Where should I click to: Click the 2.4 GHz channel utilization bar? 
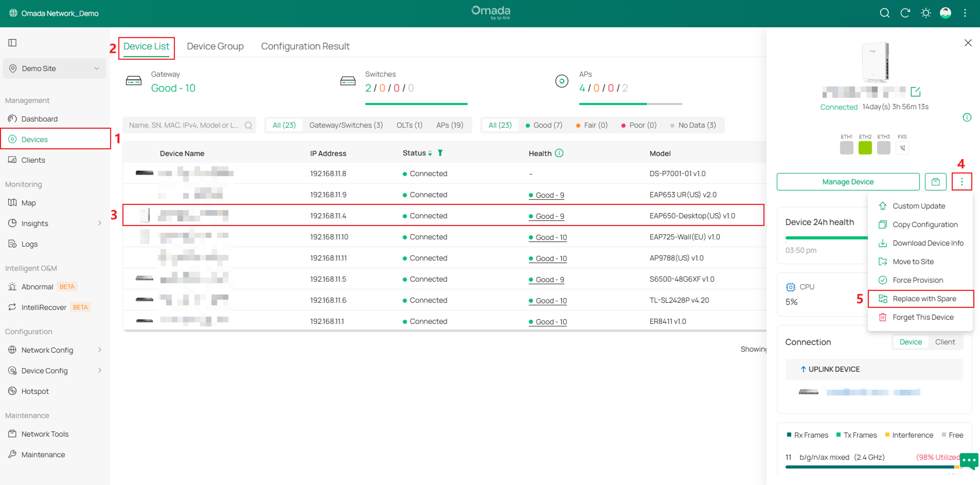pos(872,467)
